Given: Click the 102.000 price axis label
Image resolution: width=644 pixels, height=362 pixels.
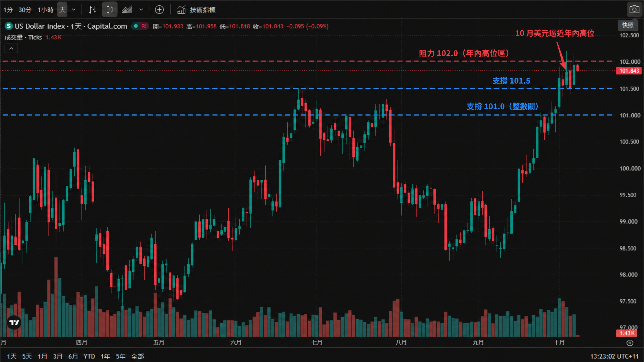Looking at the screenshot, I should pyautogui.click(x=630, y=62).
